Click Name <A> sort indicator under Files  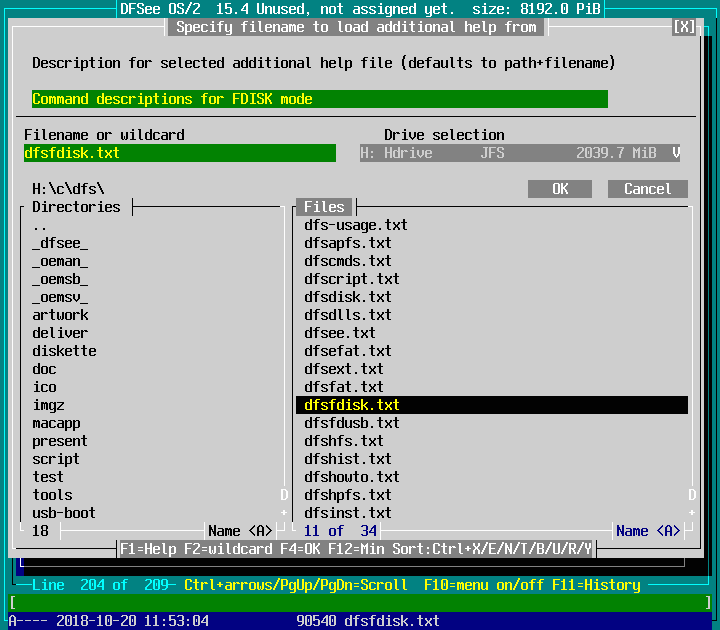click(x=648, y=531)
